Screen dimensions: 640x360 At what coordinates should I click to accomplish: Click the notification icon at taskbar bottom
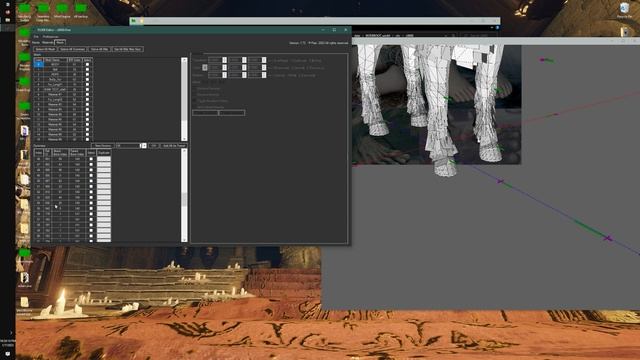[7, 354]
